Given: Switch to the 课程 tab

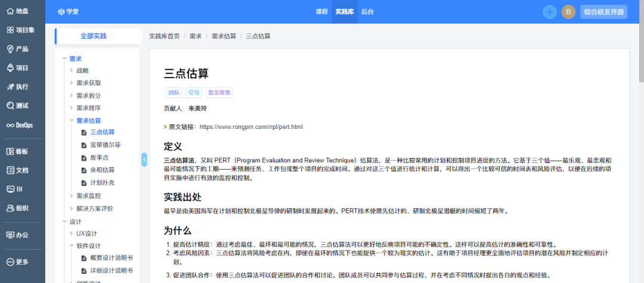Looking at the screenshot, I should click(321, 11).
